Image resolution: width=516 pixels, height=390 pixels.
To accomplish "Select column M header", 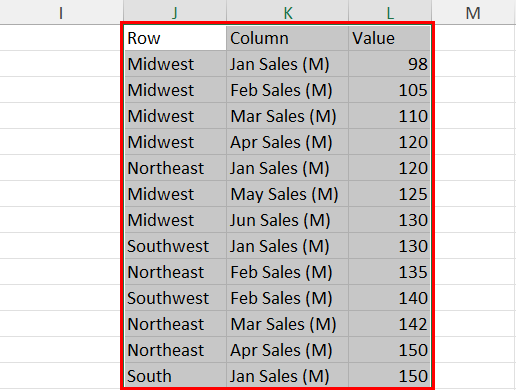I will pos(474,12).
